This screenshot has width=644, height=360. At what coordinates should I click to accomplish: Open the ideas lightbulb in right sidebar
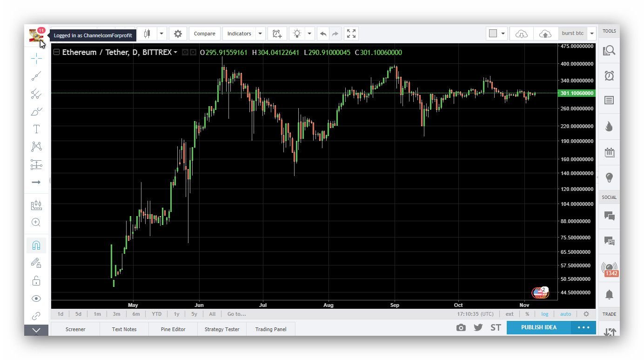(x=609, y=177)
